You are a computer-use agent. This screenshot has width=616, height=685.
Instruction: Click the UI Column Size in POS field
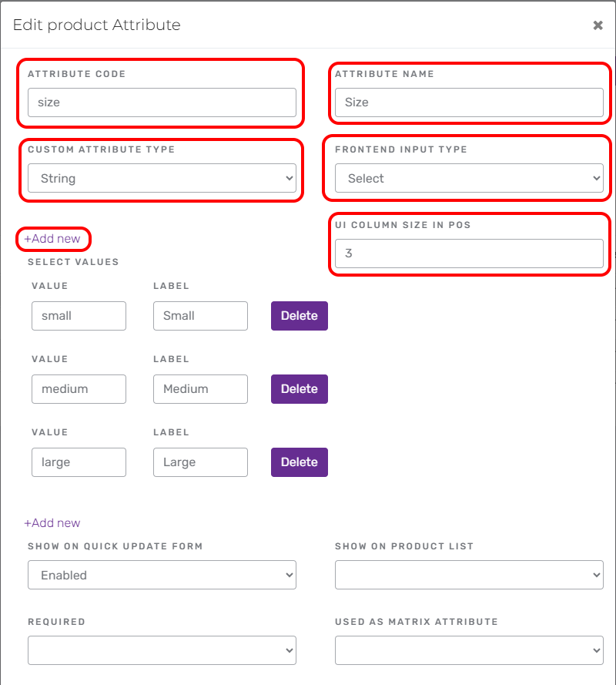coord(469,254)
